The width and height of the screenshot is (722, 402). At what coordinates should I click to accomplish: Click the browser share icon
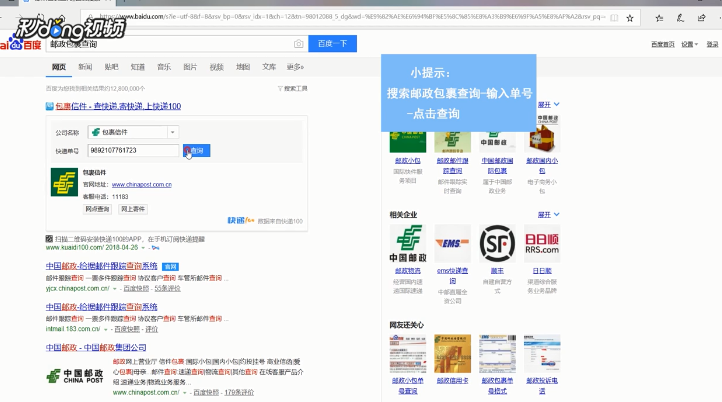[701, 18]
